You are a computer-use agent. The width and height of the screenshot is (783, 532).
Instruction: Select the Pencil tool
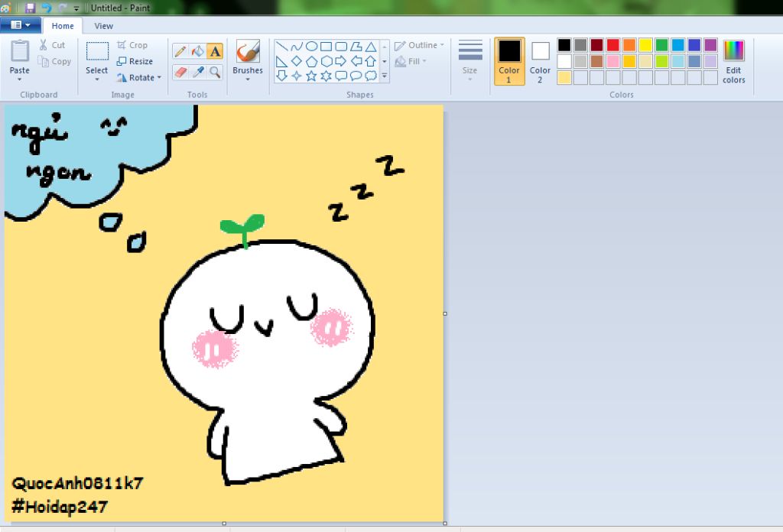click(x=180, y=51)
